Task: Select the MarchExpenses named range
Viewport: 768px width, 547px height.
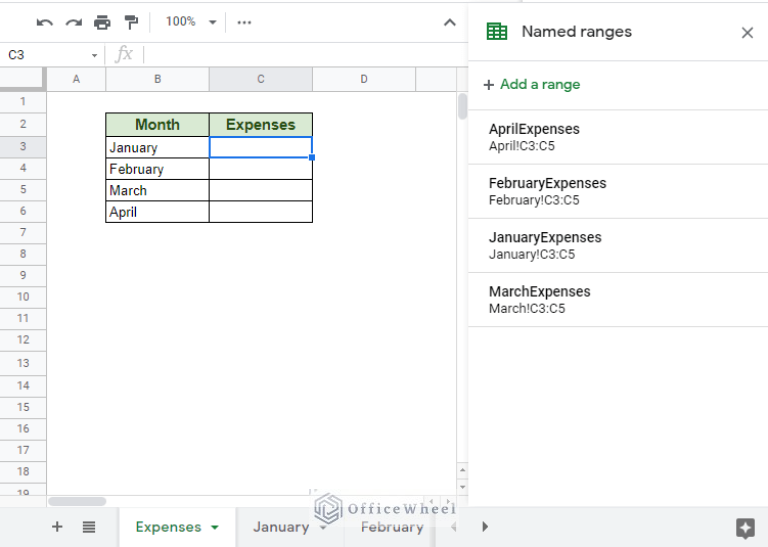Action: (539, 299)
